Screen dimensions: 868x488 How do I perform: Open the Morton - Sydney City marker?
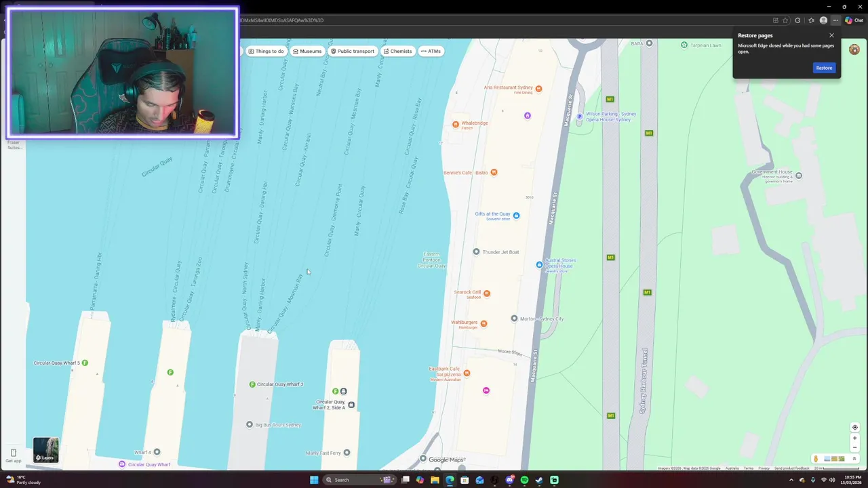(x=514, y=319)
